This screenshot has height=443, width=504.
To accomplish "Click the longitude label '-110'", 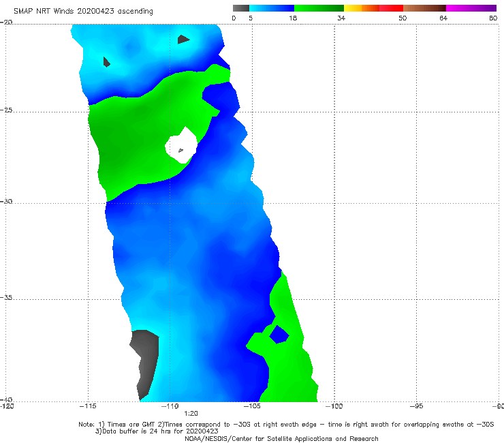I will tap(170, 406).
